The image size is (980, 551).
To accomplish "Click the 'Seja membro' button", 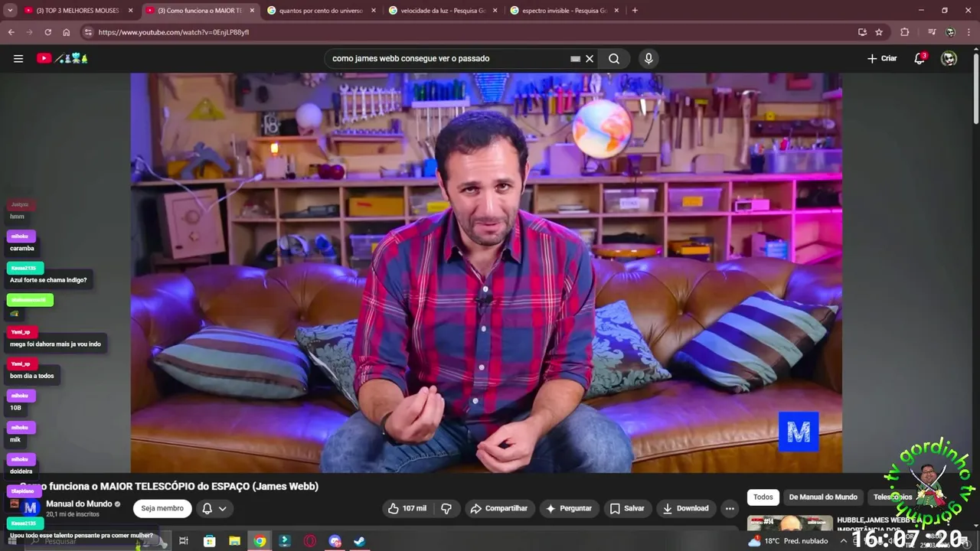I will point(162,508).
